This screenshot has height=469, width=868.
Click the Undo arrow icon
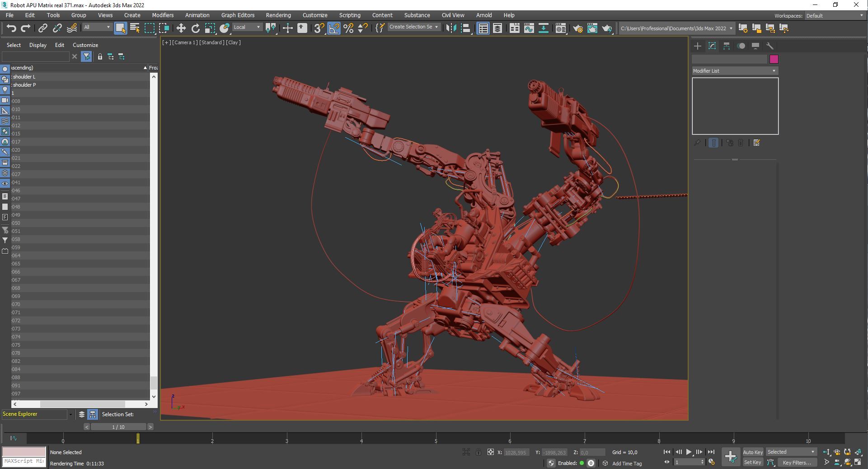(11, 28)
